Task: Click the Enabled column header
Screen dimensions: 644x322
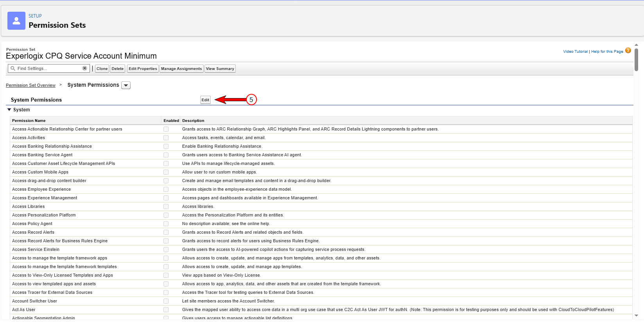Action: click(171, 121)
